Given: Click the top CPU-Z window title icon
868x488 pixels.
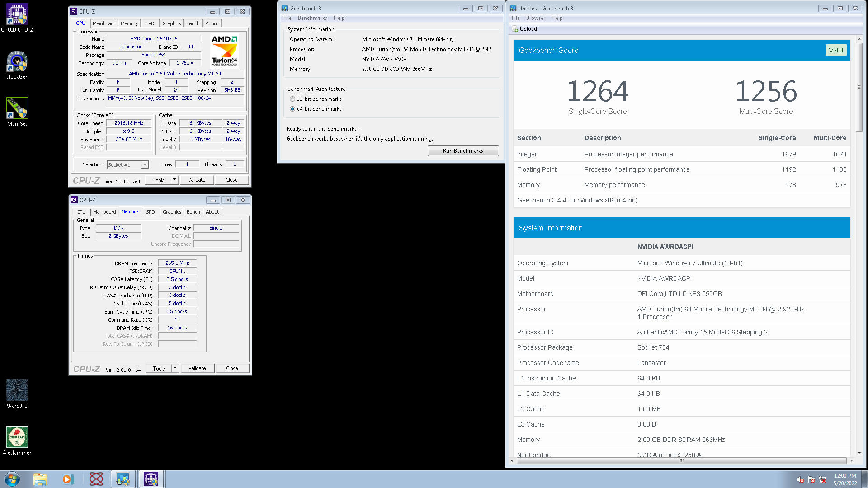Looking at the screenshot, I should (x=74, y=11).
